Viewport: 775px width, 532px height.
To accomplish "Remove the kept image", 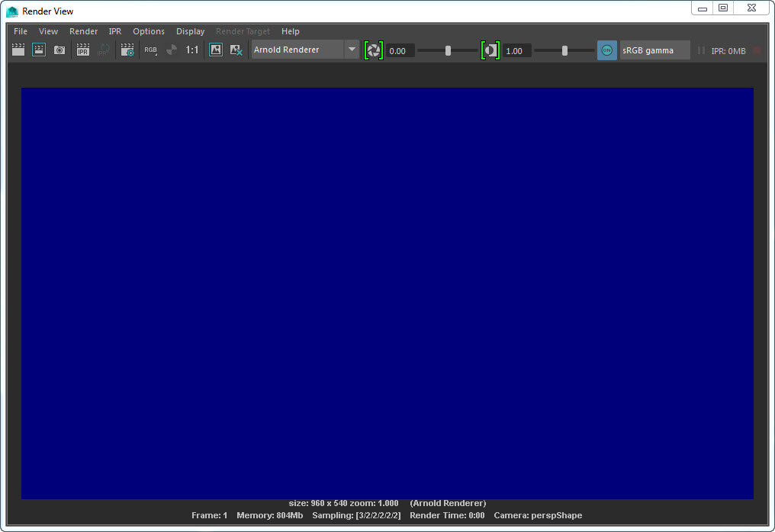I will pos(236,50).
